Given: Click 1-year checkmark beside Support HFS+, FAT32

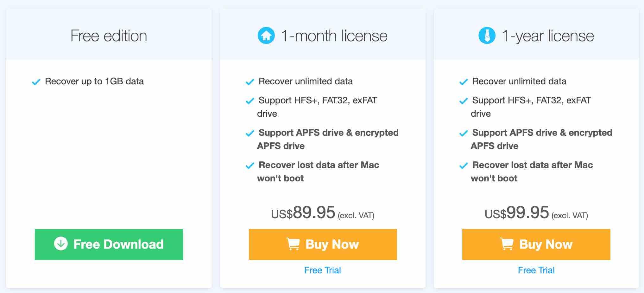Looking at the screenshot, I should pyautogui.click(x=464, y=101).
